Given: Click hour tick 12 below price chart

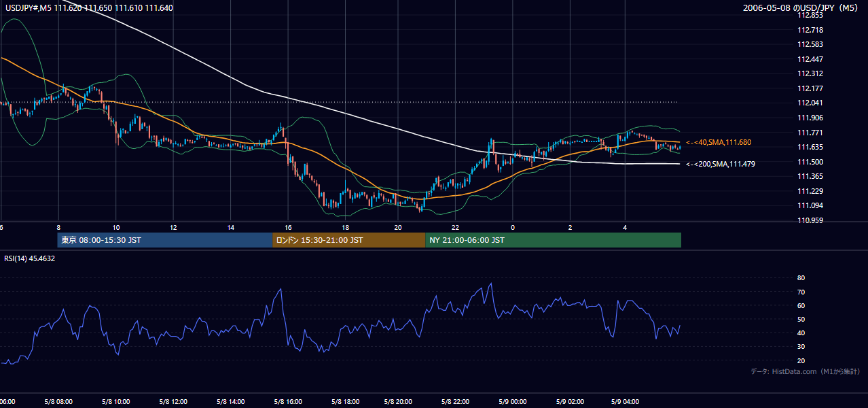Looking at the screenshot, I should pyautogui.click(x=173, y=228).
